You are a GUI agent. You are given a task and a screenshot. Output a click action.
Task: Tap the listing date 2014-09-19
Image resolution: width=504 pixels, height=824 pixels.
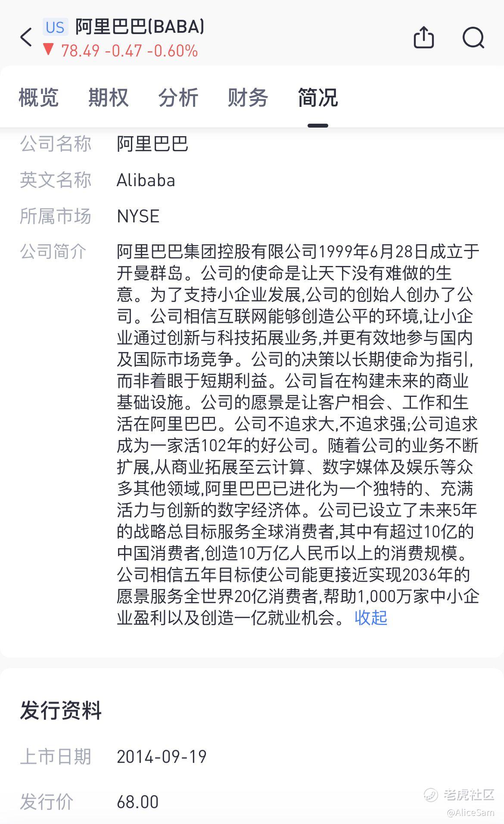point(162,756)
